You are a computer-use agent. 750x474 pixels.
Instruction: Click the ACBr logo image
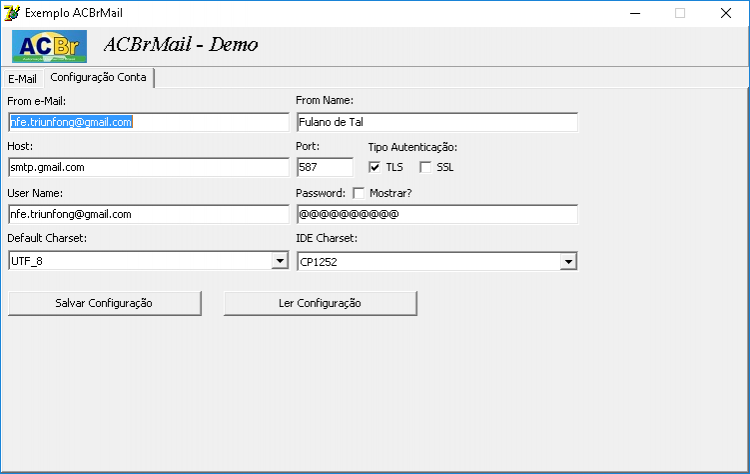(x=49, y=46)
